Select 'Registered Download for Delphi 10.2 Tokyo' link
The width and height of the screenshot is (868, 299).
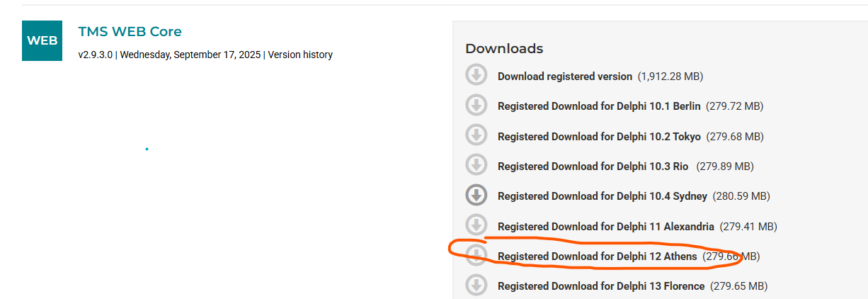coord(598,136)
